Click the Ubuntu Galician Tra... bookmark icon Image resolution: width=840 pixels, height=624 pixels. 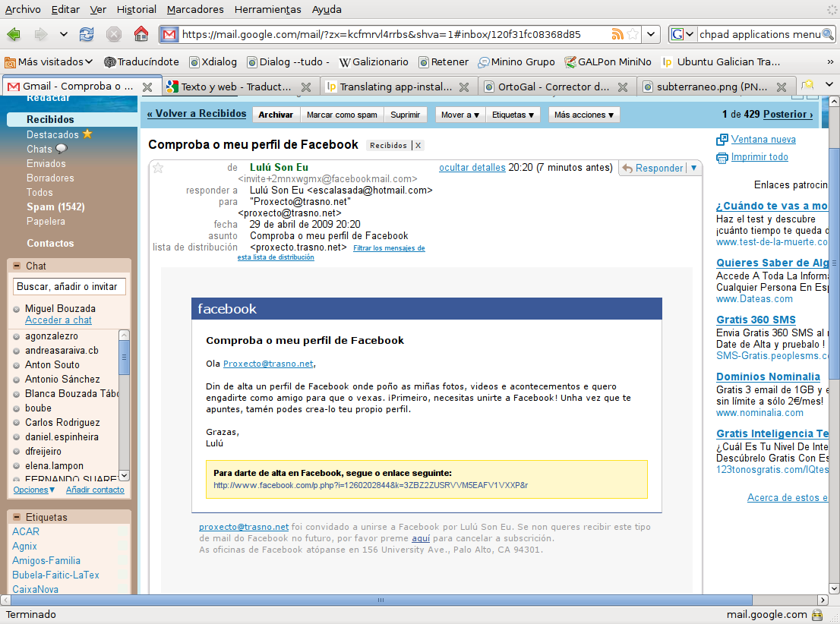(667, 62)
